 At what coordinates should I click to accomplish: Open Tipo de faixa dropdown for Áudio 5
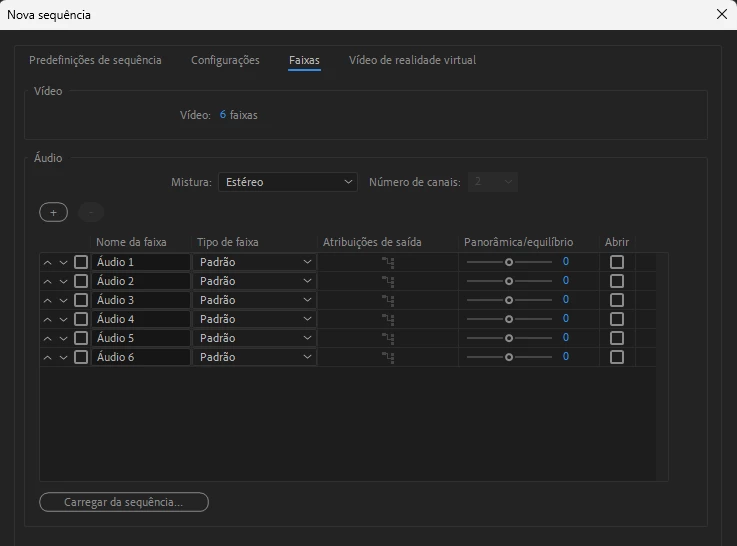point(255,338)
